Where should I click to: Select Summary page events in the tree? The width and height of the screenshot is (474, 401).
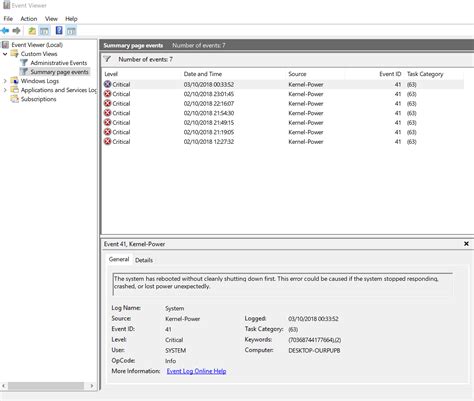(x=59, y=72)
